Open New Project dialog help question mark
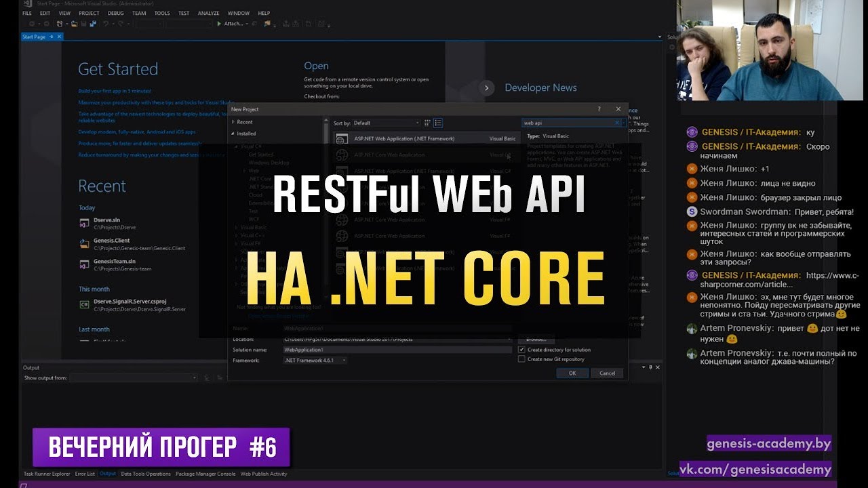This screenshot has width=868, height=488. (x=599, y=108)
